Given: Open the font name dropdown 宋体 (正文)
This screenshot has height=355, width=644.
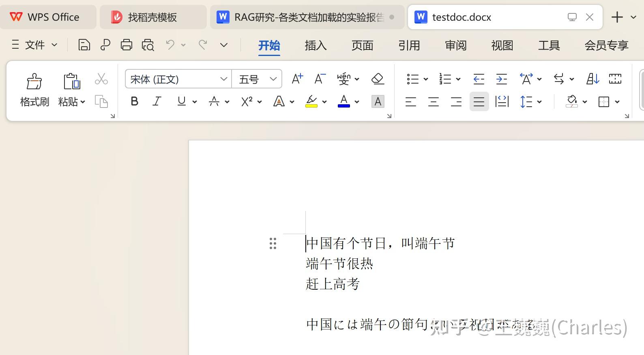Looking at the screenshot, I should pos(223,79).
